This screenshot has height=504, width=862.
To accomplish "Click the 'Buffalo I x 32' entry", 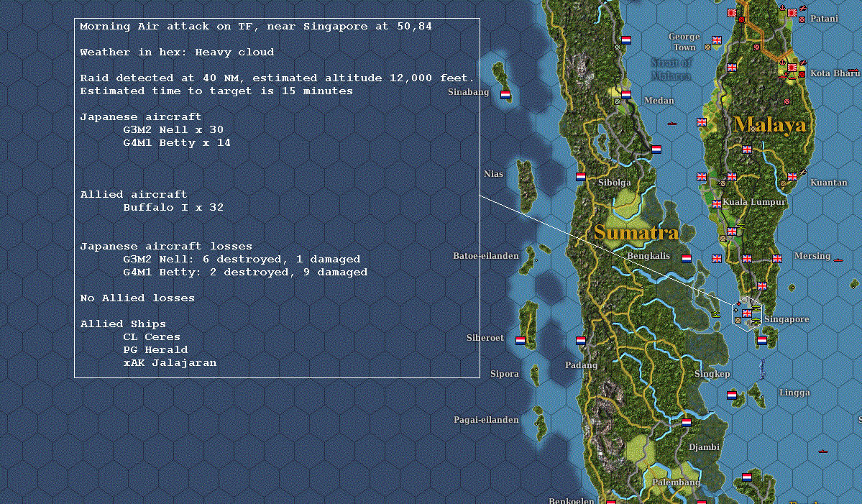I will pos(173,207).
